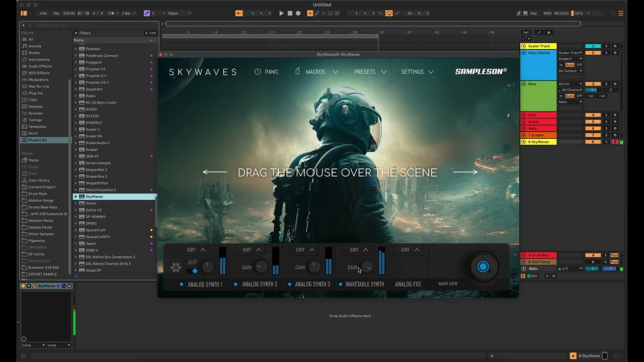The image size is (644, 362).
Task: Click the Link button in the toolbar
Action: click(x=43, y=13)
